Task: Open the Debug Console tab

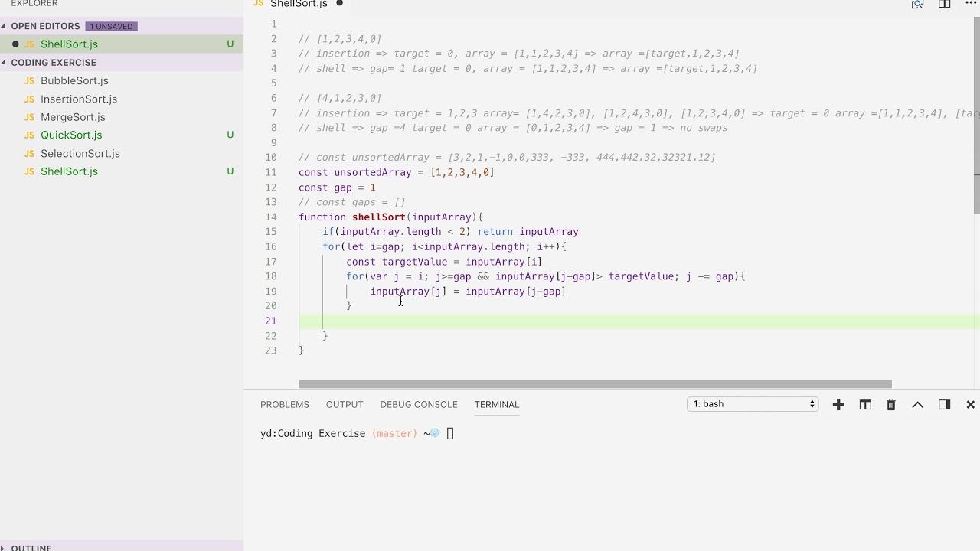Action: (419, 404)
